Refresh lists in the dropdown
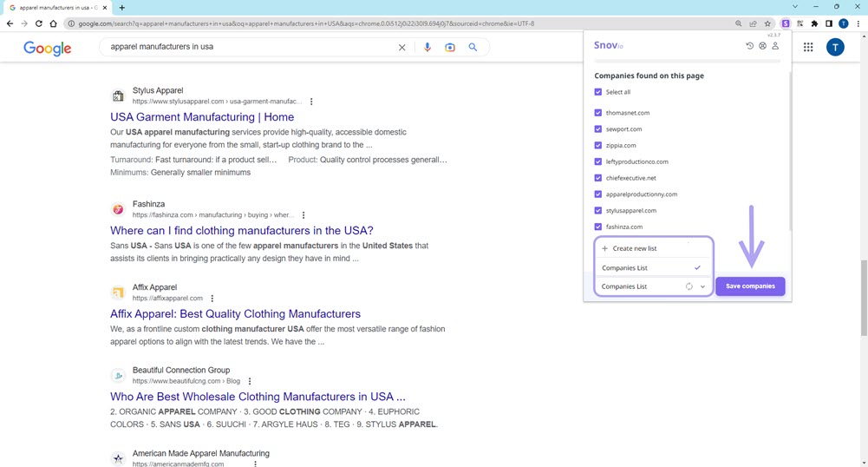The image size is (868, 467). pos(689,287)
